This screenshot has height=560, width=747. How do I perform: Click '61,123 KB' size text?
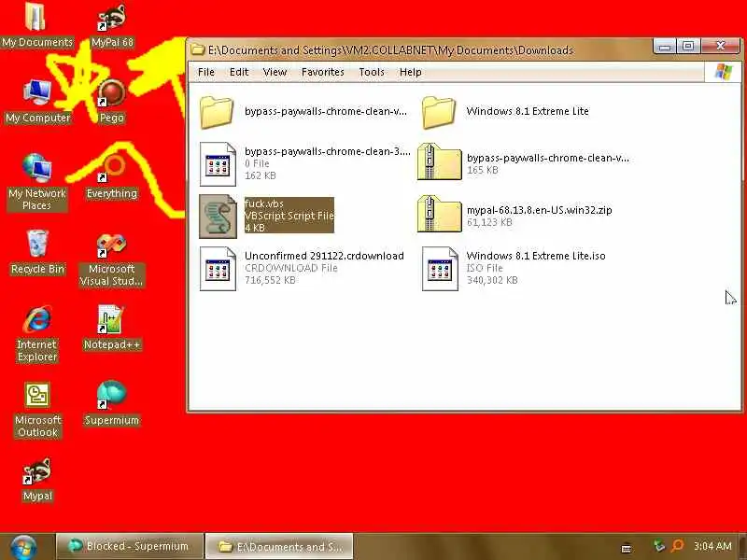click(x=489, y=222)
